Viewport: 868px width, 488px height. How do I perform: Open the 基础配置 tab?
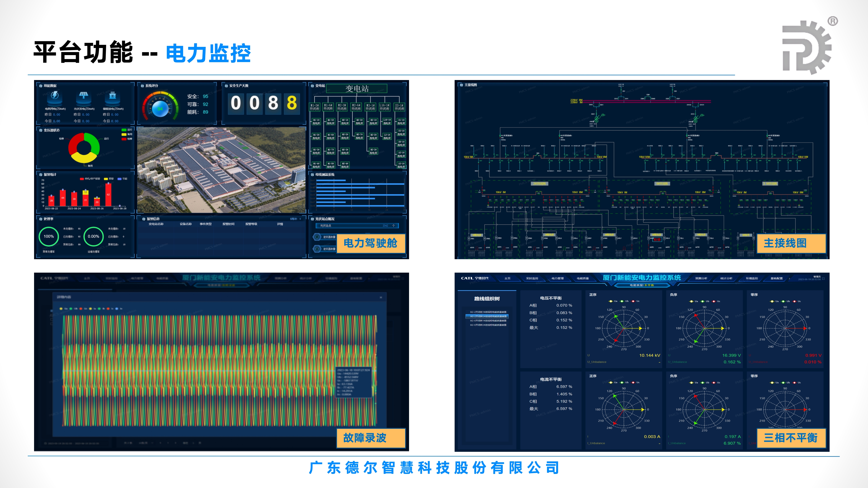[777, 278]
